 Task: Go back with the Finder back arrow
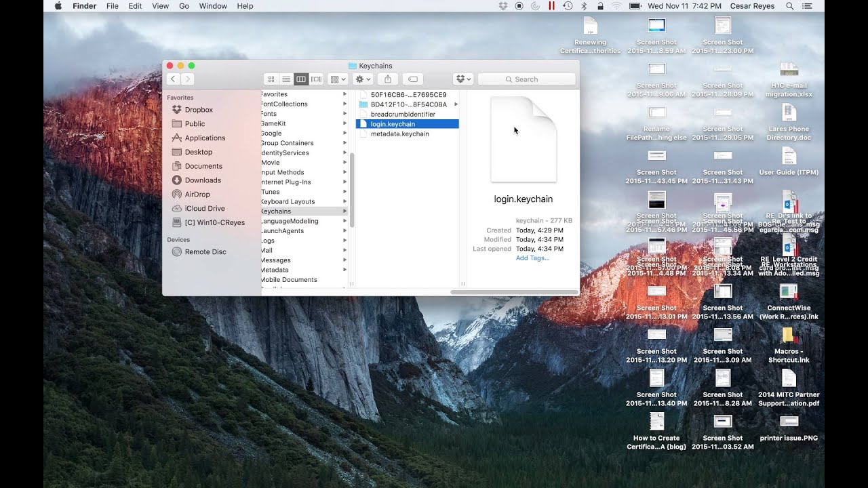coord(173,79)
